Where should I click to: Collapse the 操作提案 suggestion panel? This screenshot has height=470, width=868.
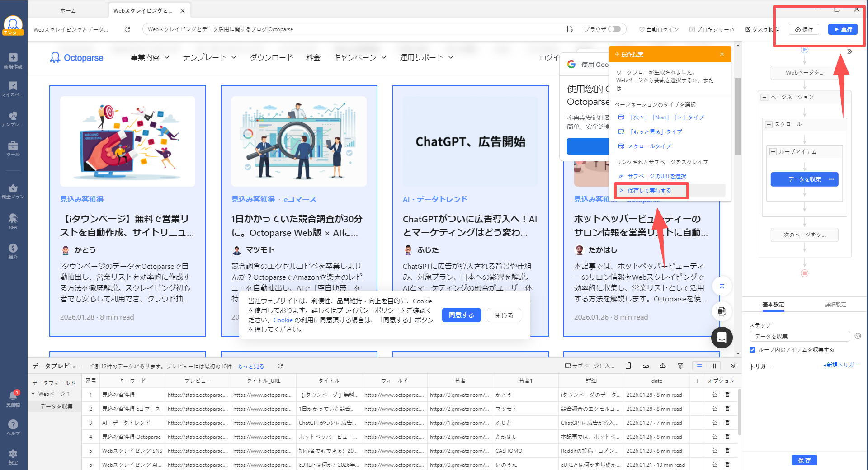722,54
